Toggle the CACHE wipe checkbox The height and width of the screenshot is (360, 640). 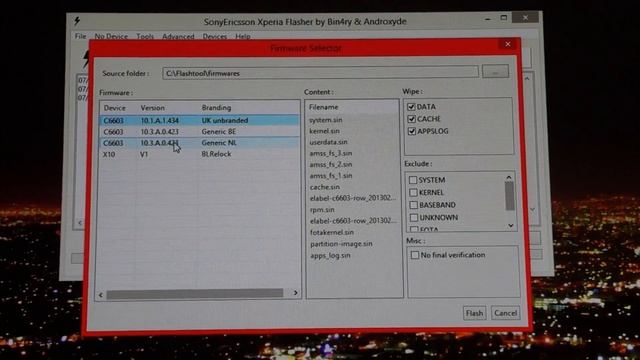[411, 119]
